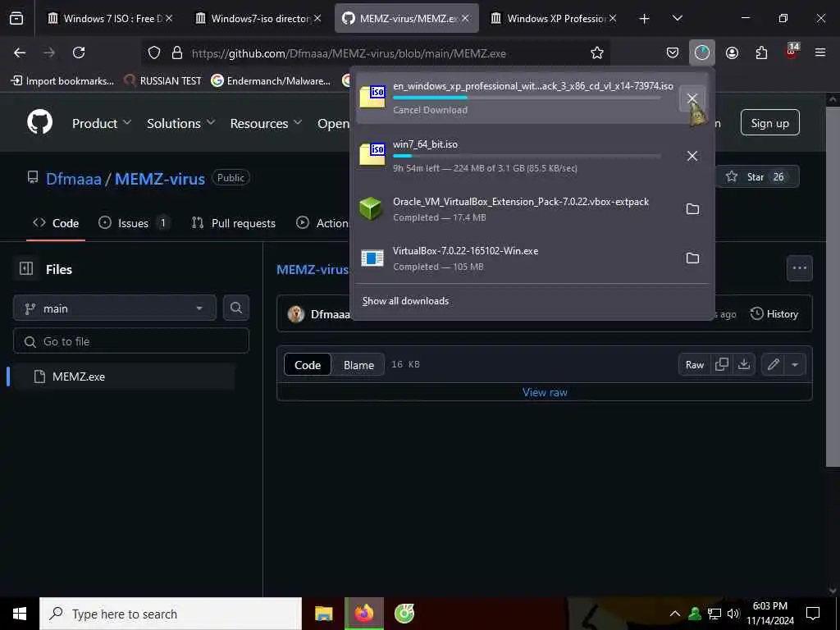Open the edit options dropdown arrow
The width and height of the screenshot is (840, 630).
(x=795, y=364)
